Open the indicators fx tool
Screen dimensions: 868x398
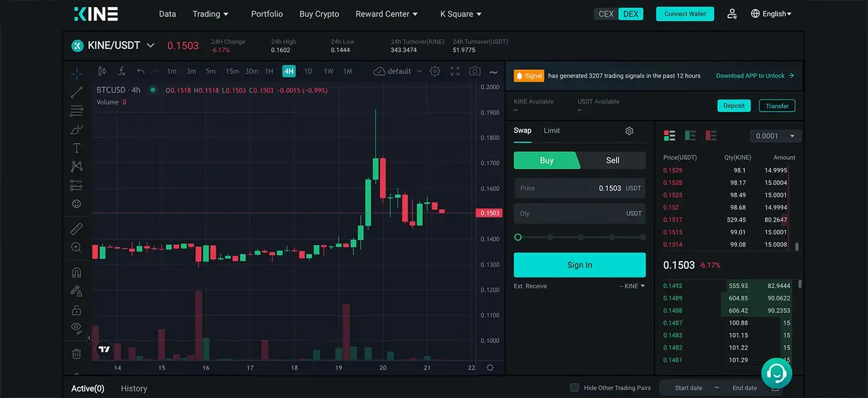121,71
